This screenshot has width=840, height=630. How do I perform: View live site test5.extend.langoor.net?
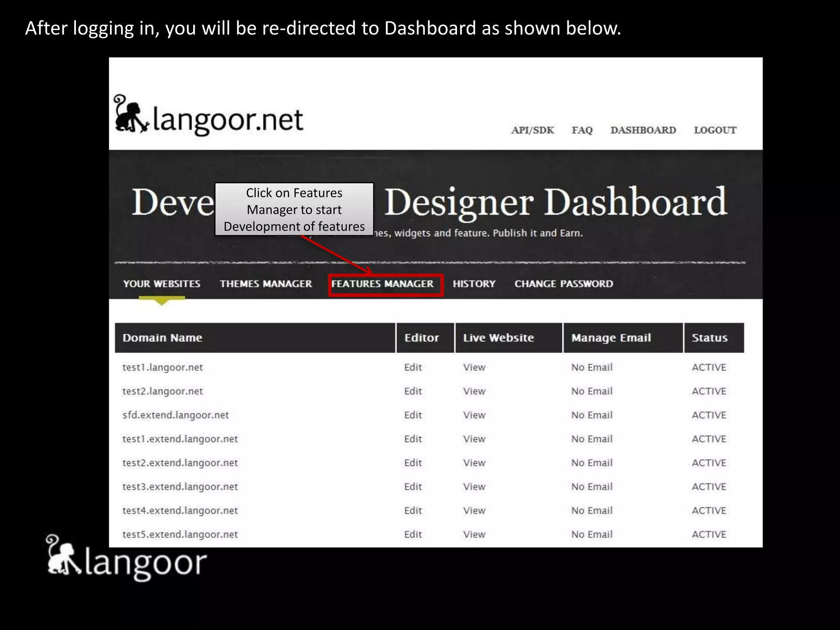click(x=474, y=534)
